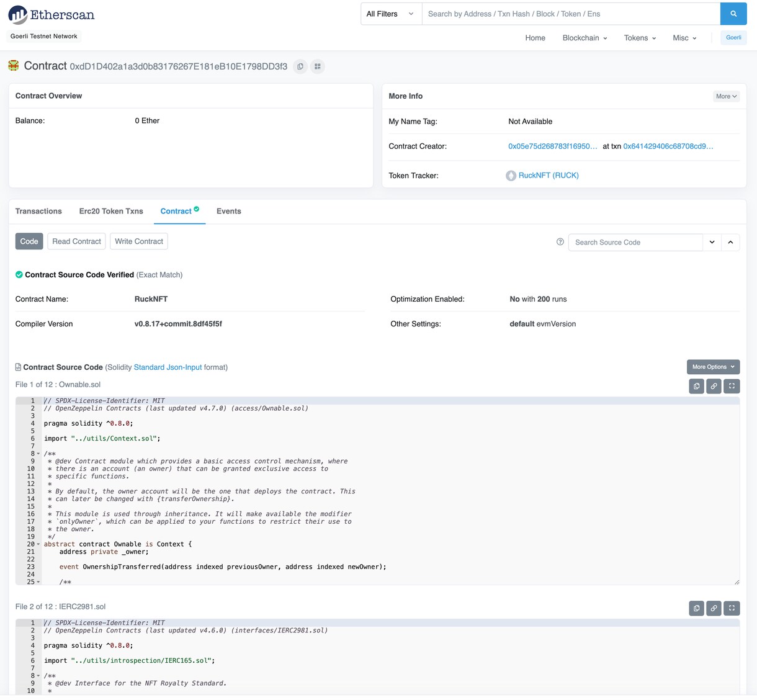This screenshot has width=757, height=700.
Task: Click the Goerli network button
Action: (733, 38)
